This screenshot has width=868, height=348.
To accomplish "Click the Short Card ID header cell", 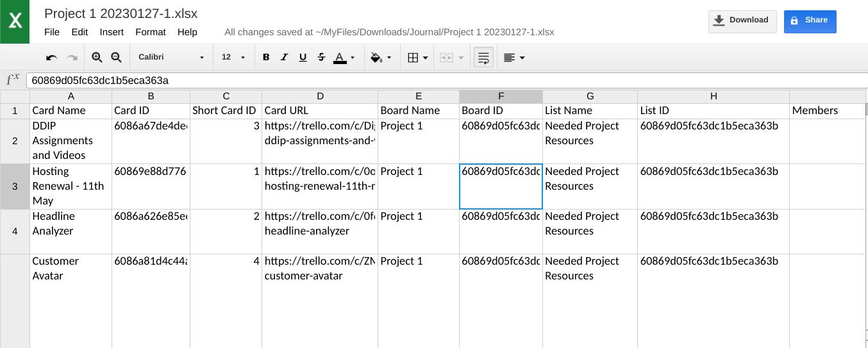I will pos(226,110).
